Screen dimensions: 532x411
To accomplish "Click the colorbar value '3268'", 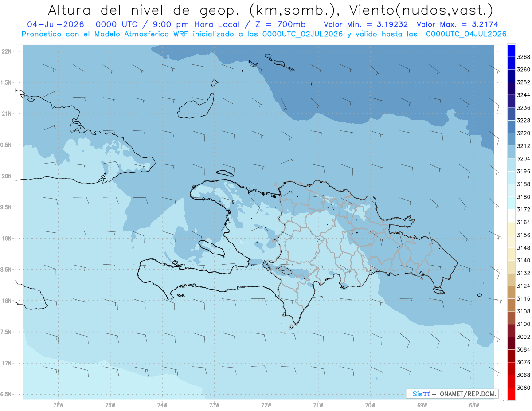I will 524,57.
